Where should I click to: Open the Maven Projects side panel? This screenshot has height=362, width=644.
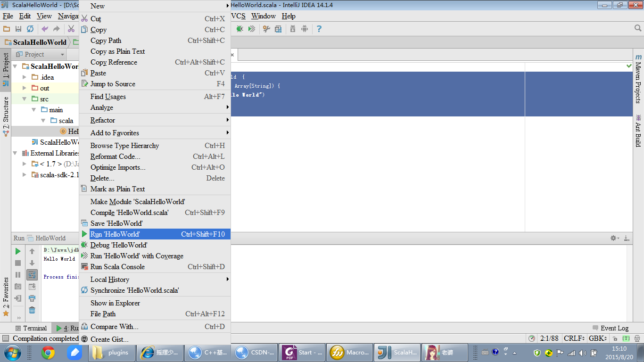pyautogui.click(x=638, y=78)
